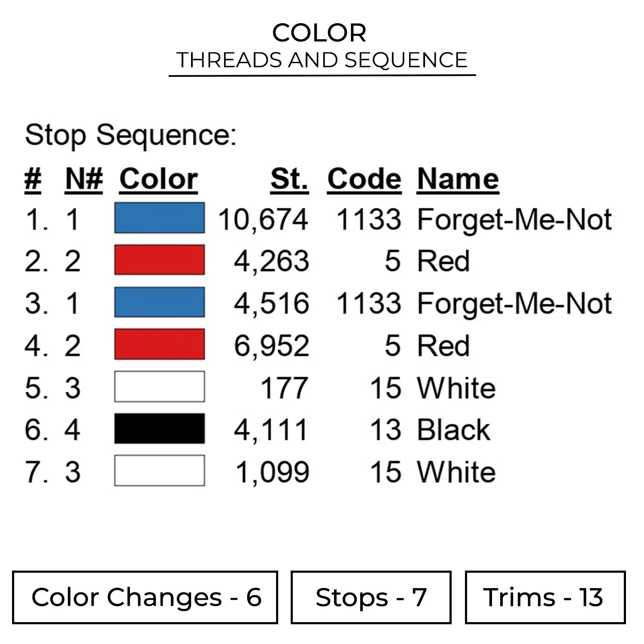Select the 10,674 stitch count
This screenshot has width=644, height=644.
point(263,219)
